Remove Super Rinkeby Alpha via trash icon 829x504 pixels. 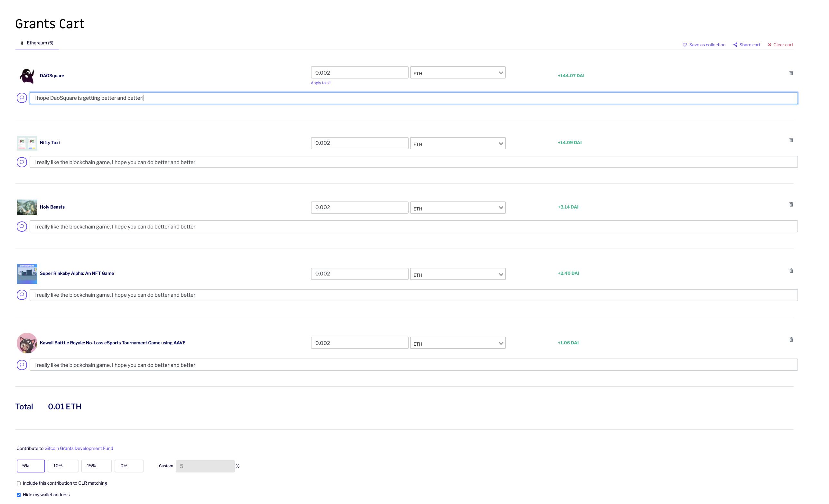791,270
